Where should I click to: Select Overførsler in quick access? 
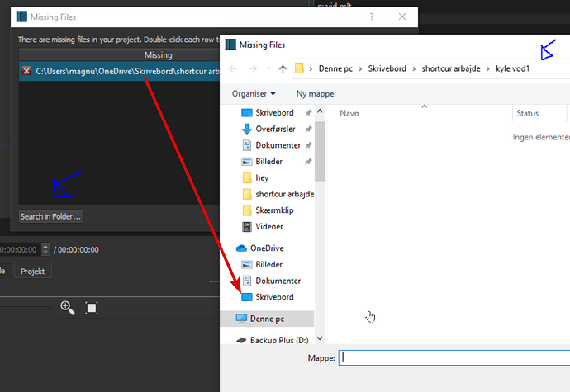(275, 129)
